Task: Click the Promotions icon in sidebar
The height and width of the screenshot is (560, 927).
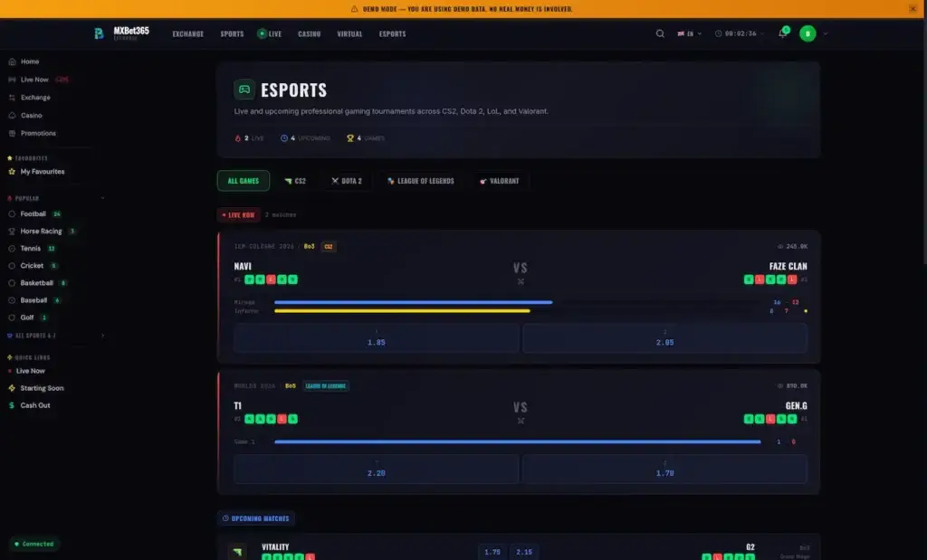Action: (12, 134)
